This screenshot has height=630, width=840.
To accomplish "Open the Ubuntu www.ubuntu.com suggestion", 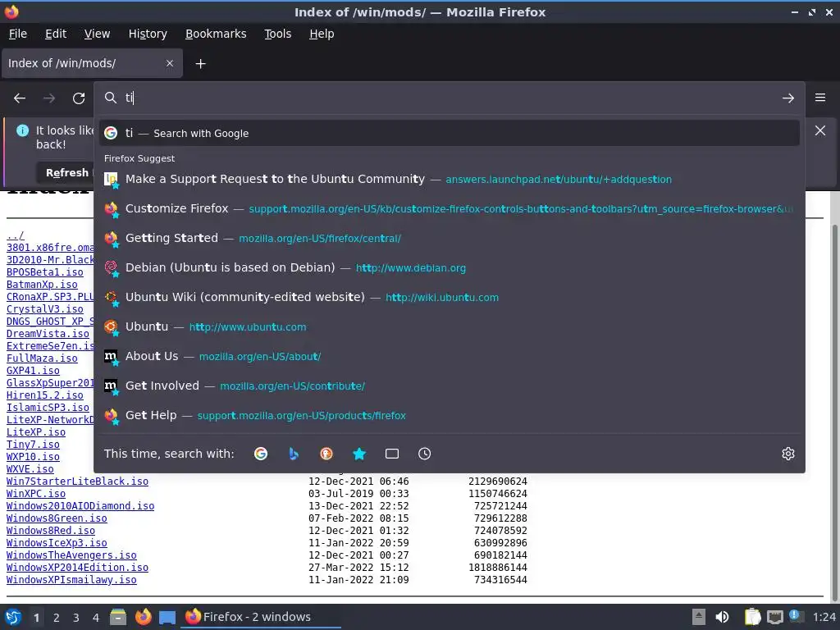I will pos(449,326).
